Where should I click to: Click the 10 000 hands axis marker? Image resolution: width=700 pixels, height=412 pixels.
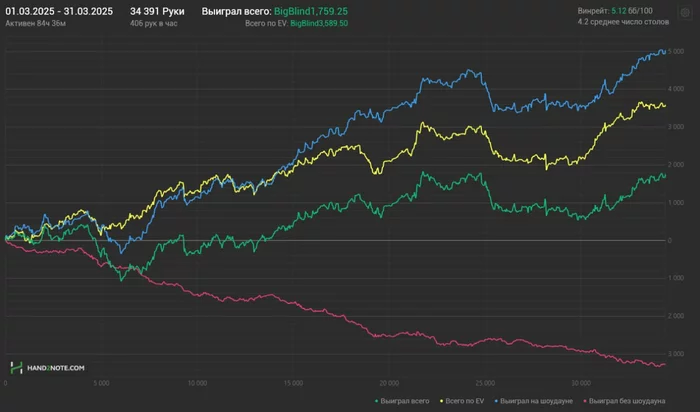click(x=197, y=382)
